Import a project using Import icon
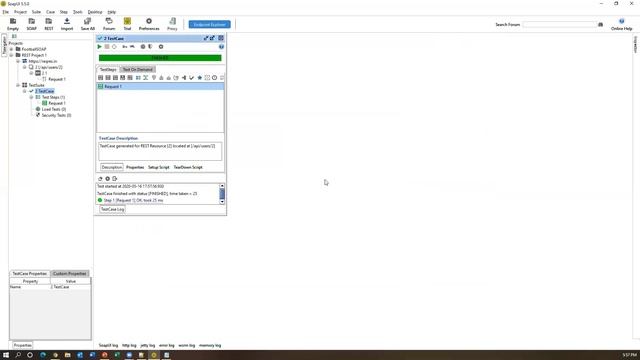 [x=67, y=24]
